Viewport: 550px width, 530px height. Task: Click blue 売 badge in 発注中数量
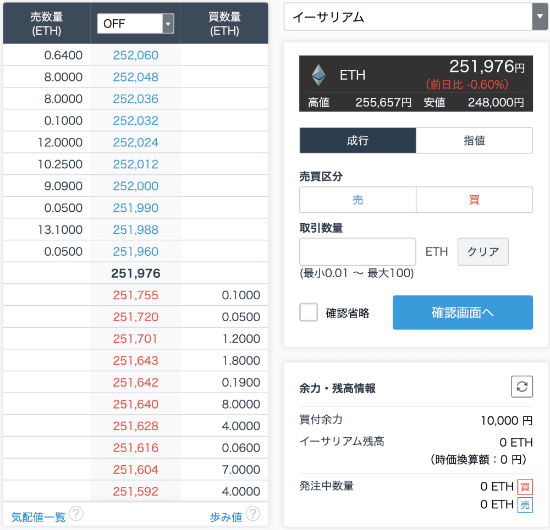(x=525, y=505)
